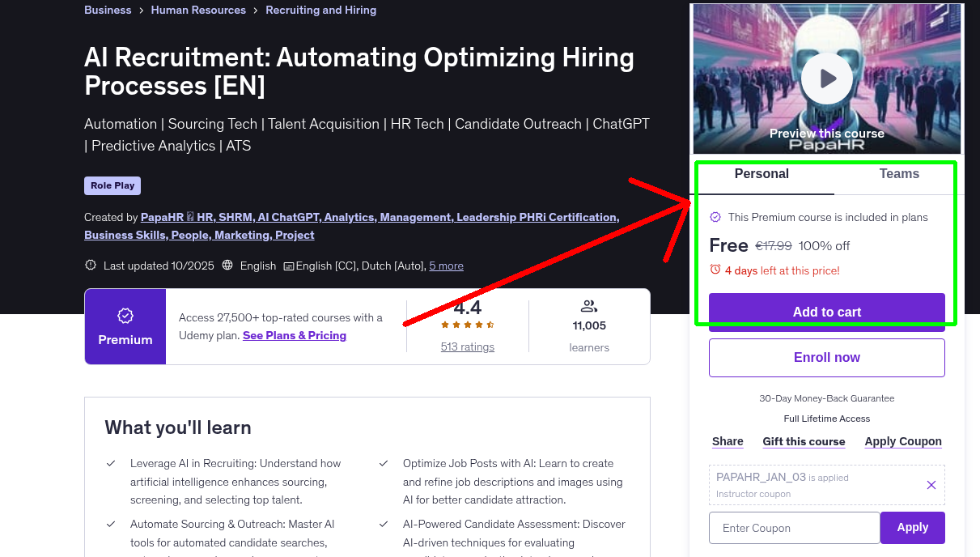Click the closed captions icon before English [CC]
This screenshot has height=557, width=980.
tap(290, 266)
